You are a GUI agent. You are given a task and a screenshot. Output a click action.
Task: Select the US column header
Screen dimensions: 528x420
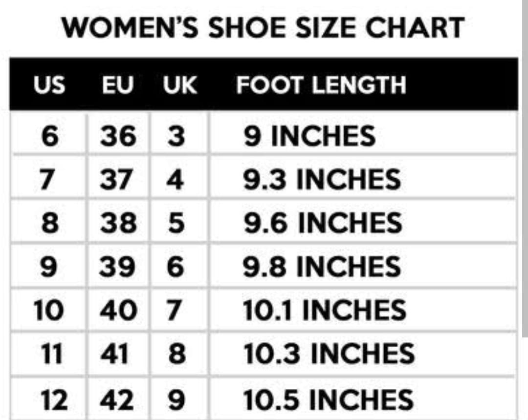pyautogui.click(x=49, y=84)
